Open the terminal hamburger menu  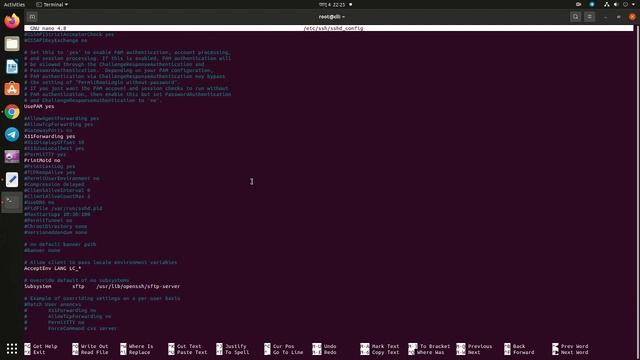point(589,17)
